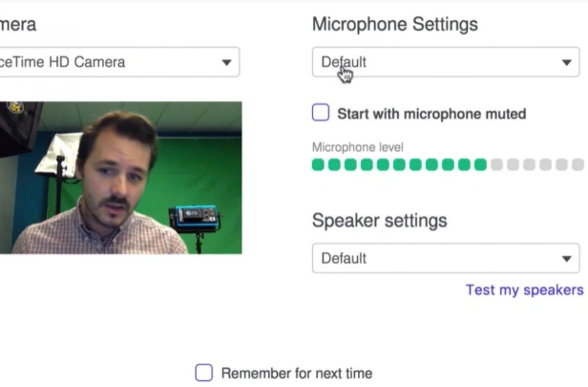Click the Speaker settings heading
588x387 pixels.
380,221
